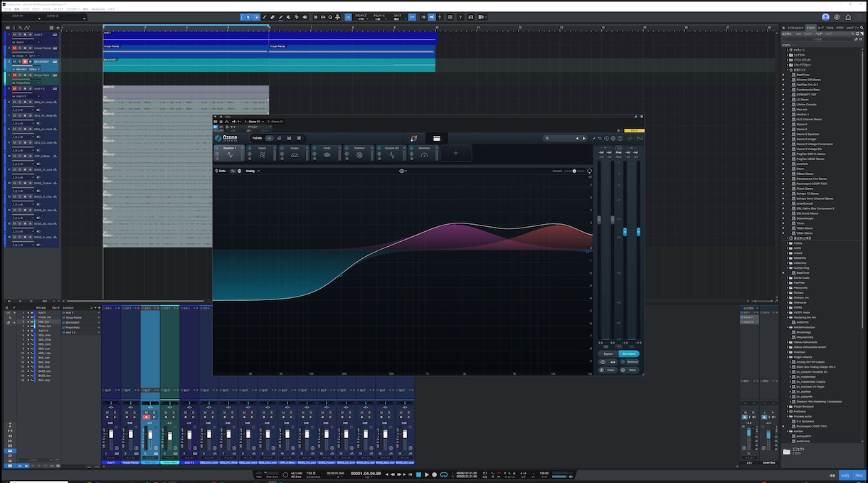Click the EQ peak node on the purple band
This screenshot has width=868, height=483.
(455, 225)
